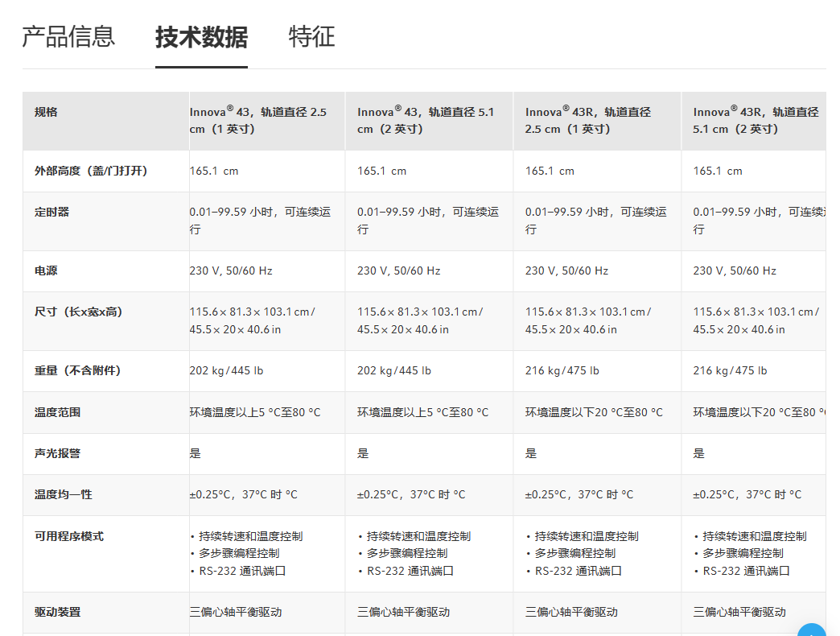This screenshot has width=840, height=636.
Task: Click RS-232 通讯端口 in Innova 43 5.1 cm column
Action: click(x=410, y=571)
